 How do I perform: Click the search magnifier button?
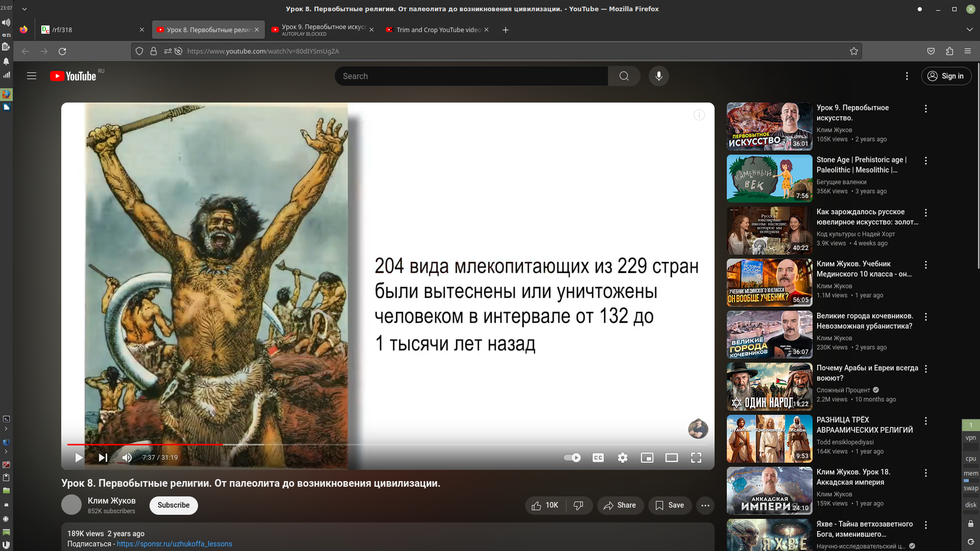tap(624, 76)
